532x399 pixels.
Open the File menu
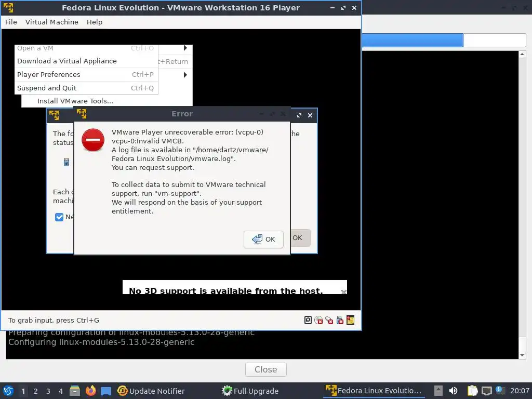tap(11, 22)
